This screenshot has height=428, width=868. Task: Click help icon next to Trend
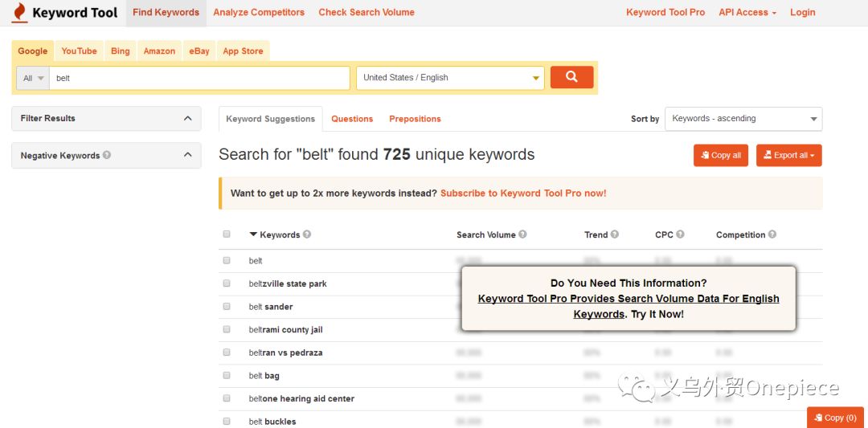click(615, 234)
